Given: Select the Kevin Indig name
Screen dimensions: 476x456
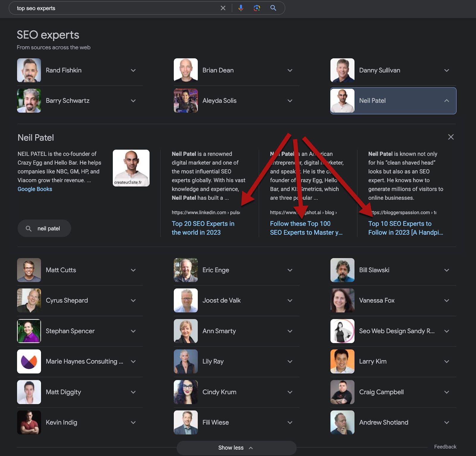Looking at the screenshot, I should [62, 422].
